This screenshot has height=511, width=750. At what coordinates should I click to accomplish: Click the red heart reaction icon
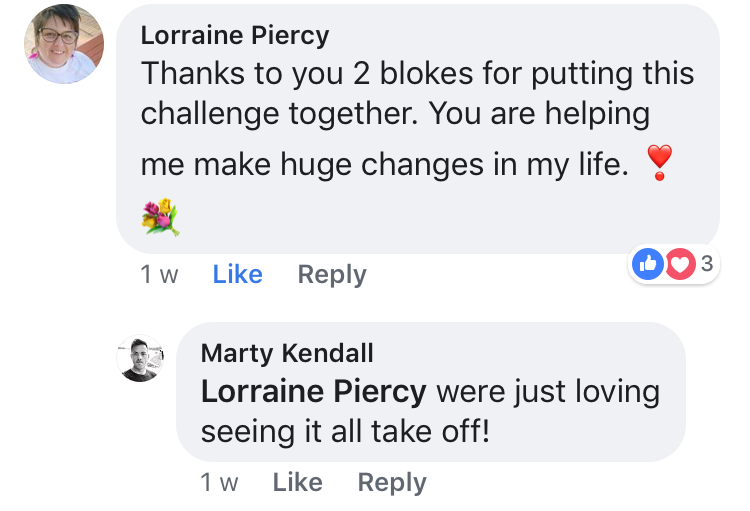[680, 264]
